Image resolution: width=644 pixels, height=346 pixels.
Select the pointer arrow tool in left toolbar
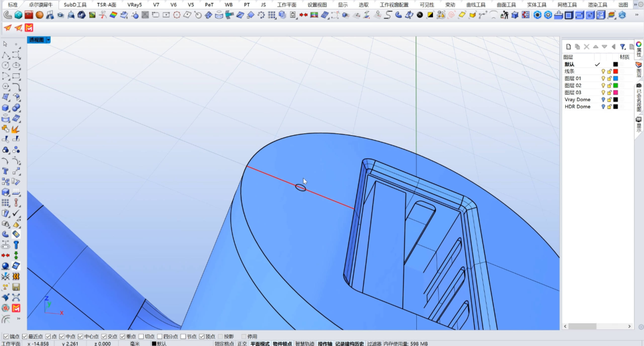[5, 44]
